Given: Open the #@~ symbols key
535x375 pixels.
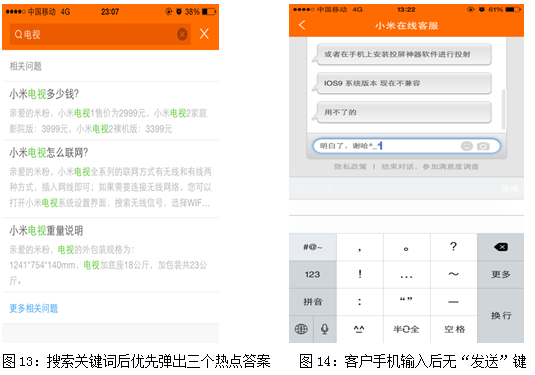Looking at the screenshot, I should point(313,247).
